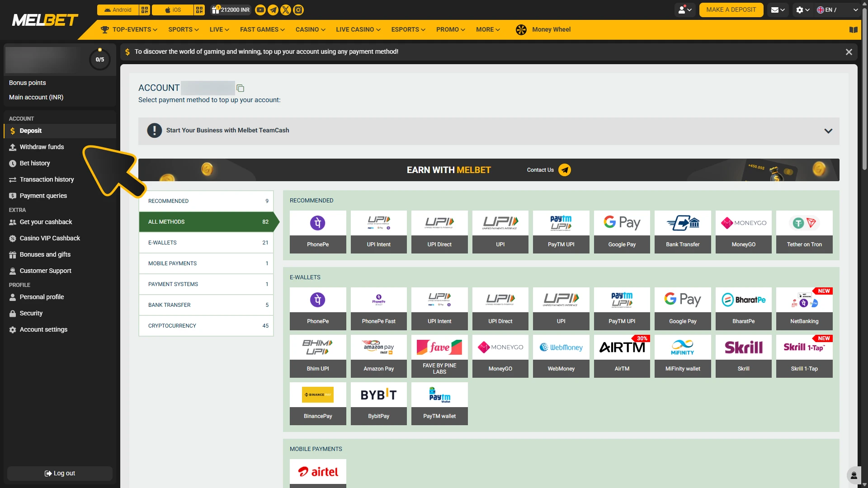The height and width of the screenshot is (488, 868).
Task: Open the Money Wheel icon
Action: tap(521, 30)
